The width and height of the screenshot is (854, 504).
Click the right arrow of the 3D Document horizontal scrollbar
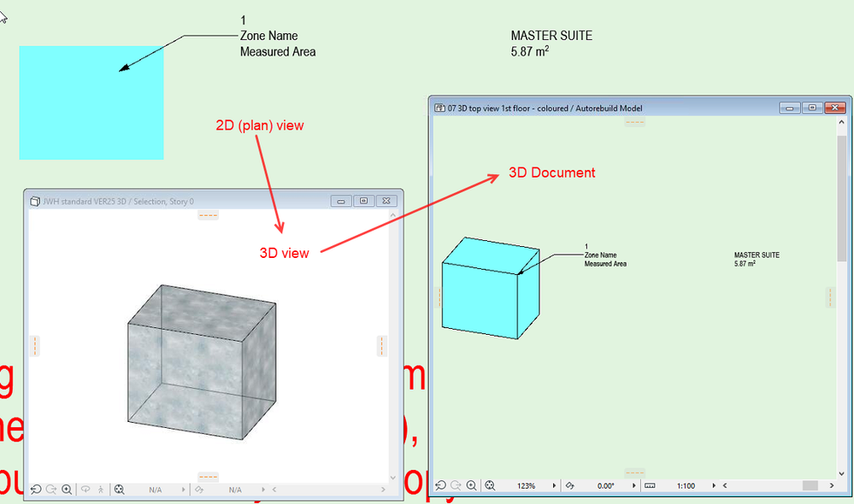pos(832,485)
